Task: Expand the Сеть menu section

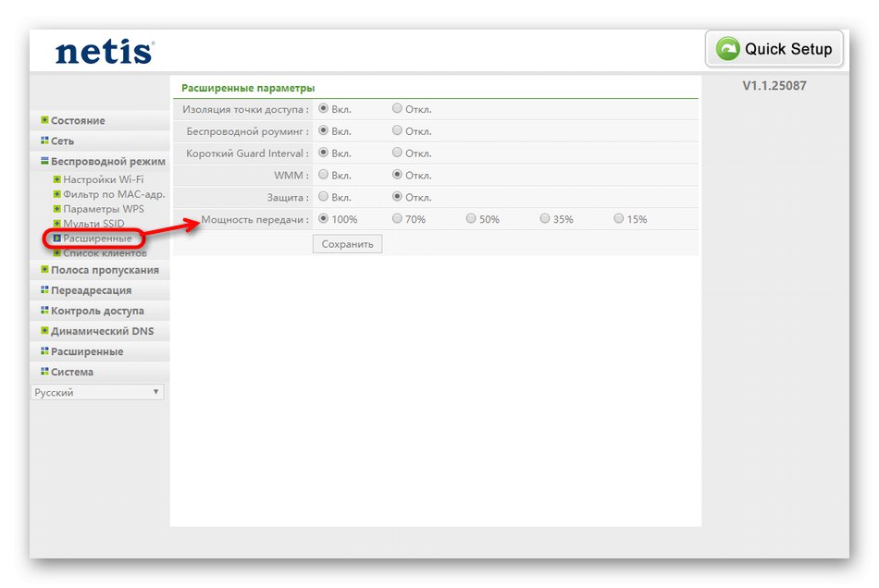Action: click(x=62, y=141)
